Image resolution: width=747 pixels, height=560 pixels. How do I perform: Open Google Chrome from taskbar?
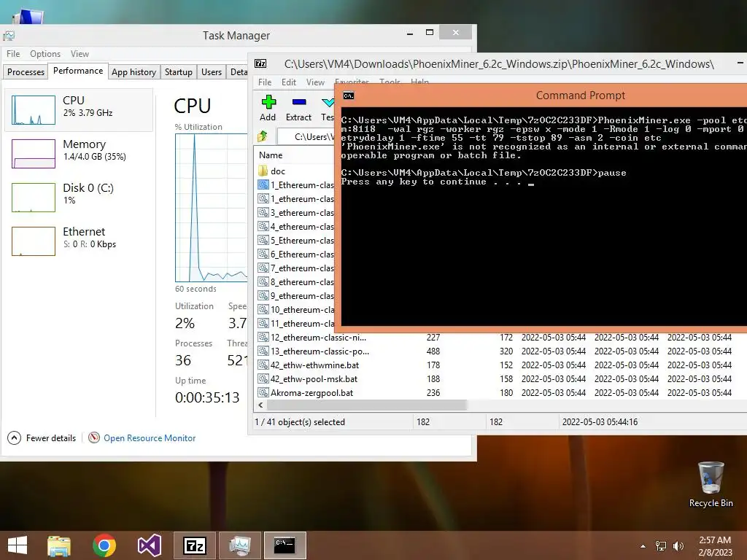(104, 545)
